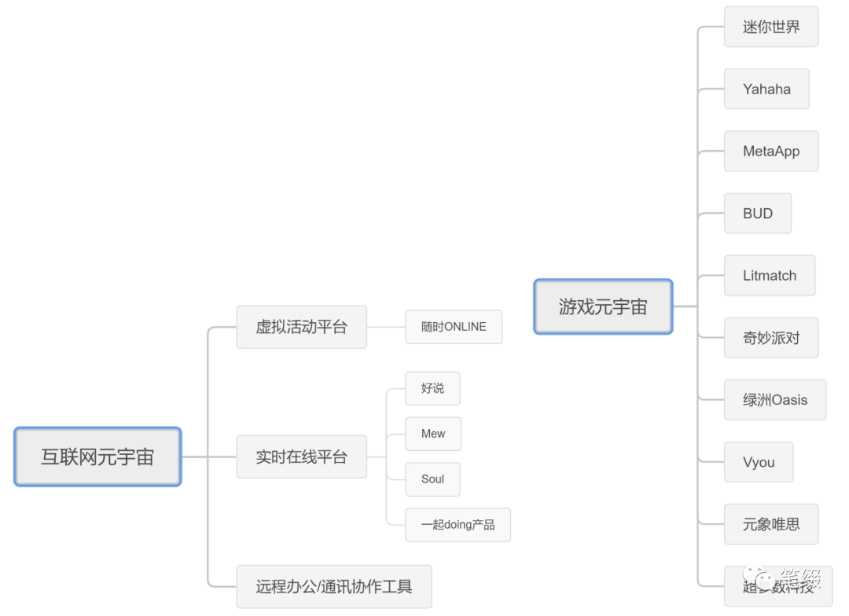This screenshot has width=849, height=616.
Task: Click the Mew node
Action: 433,434
